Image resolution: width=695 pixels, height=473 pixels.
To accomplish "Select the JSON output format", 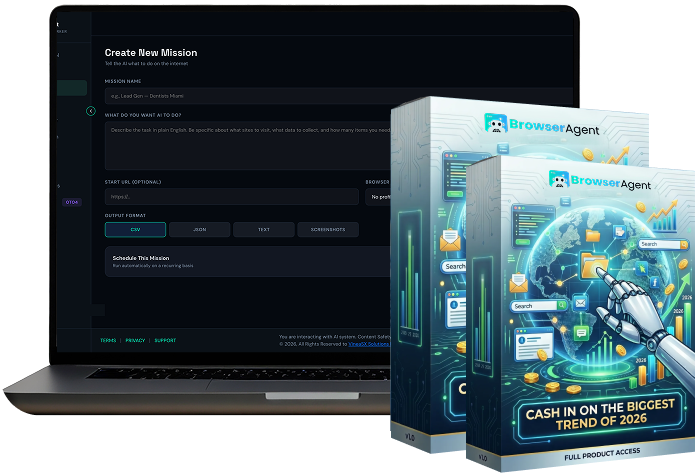I will (199, 230).
